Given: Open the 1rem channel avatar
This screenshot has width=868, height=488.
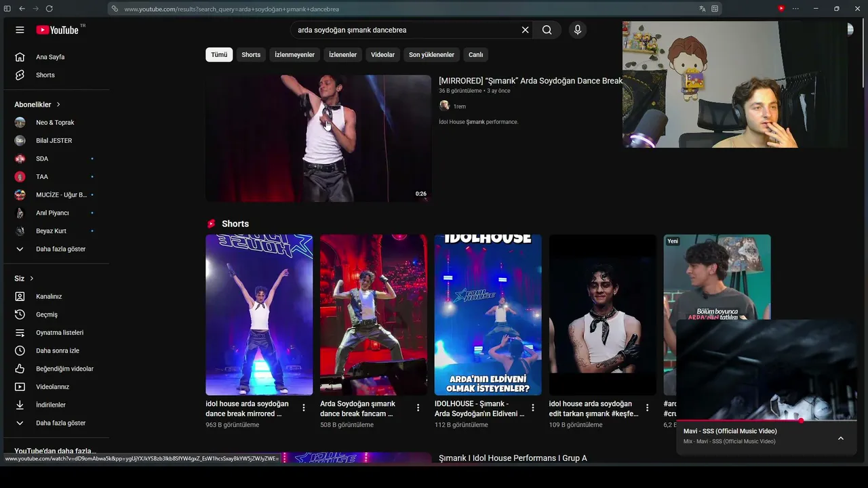Looking at the screenshot, I should pos(444,106).
